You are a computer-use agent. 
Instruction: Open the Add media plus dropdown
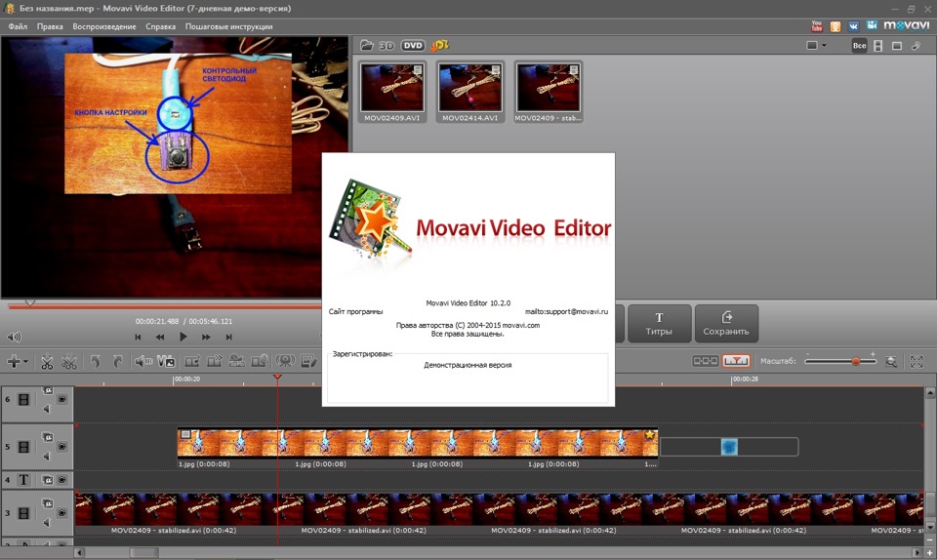[x=17, y=361]
